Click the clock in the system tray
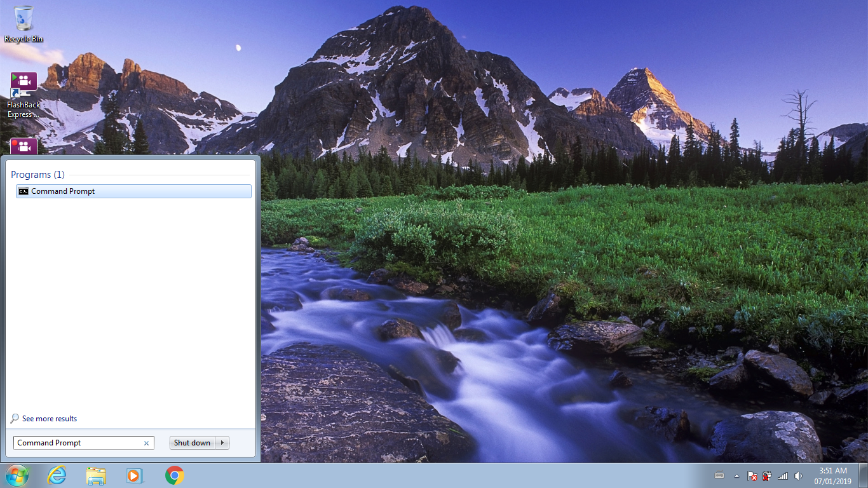The height and width of the screenshot is (488, 868). (833, 475)
